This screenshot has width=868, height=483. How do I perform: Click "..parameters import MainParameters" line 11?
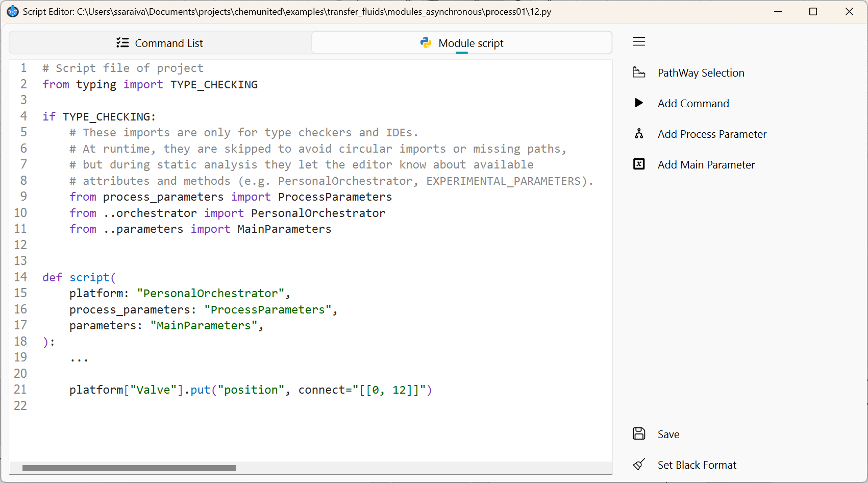point(217,229)
